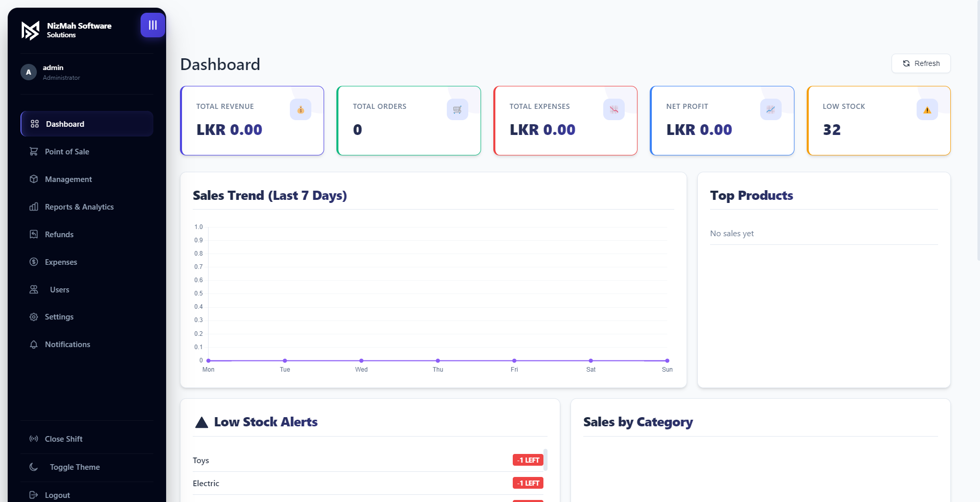Expand the Management menu
The image size is (980, 502).
coord(68,179)
